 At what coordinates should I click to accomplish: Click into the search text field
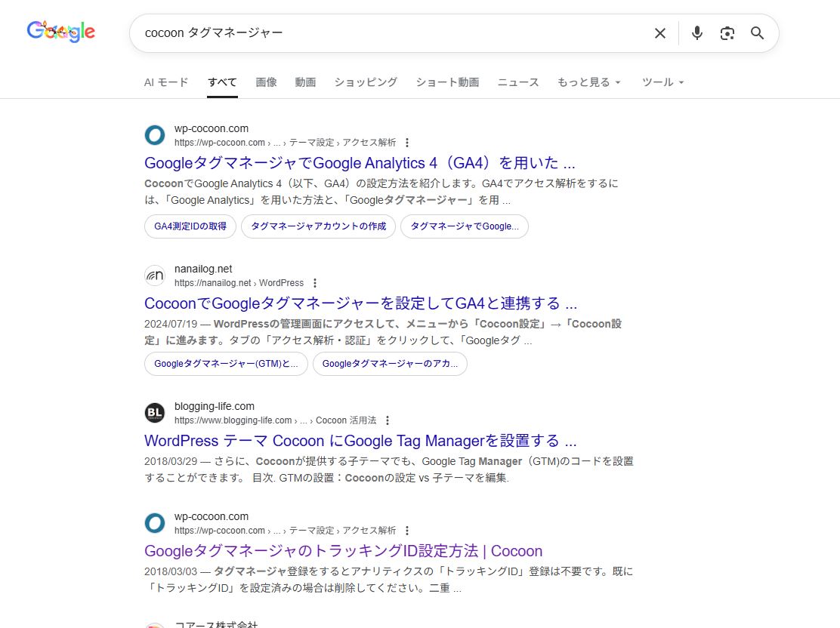[x=378, y=33]
